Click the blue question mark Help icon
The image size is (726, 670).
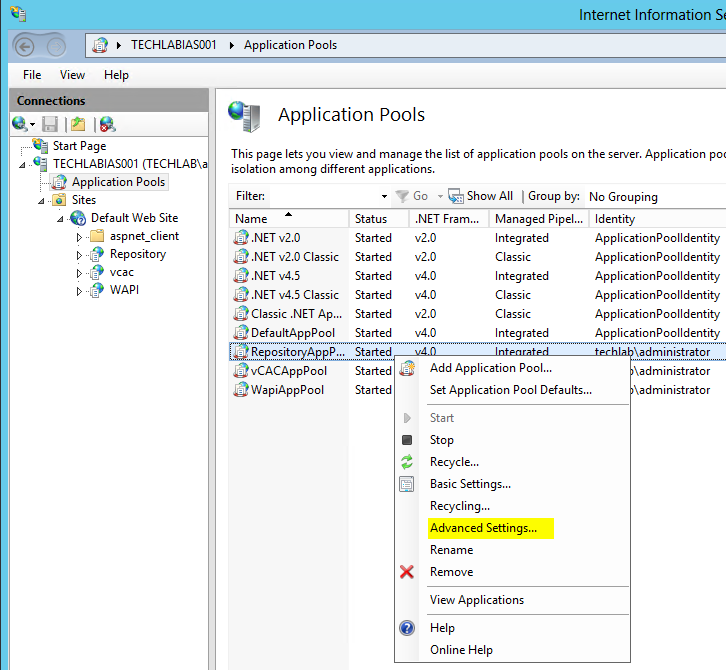pos(407,628)
